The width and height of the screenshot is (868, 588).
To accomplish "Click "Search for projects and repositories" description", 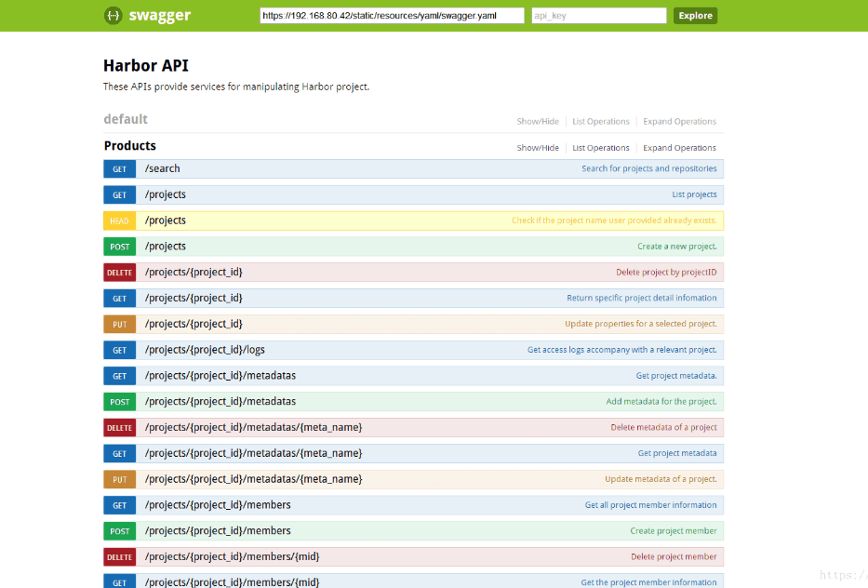I will click(x=648, y=168).
